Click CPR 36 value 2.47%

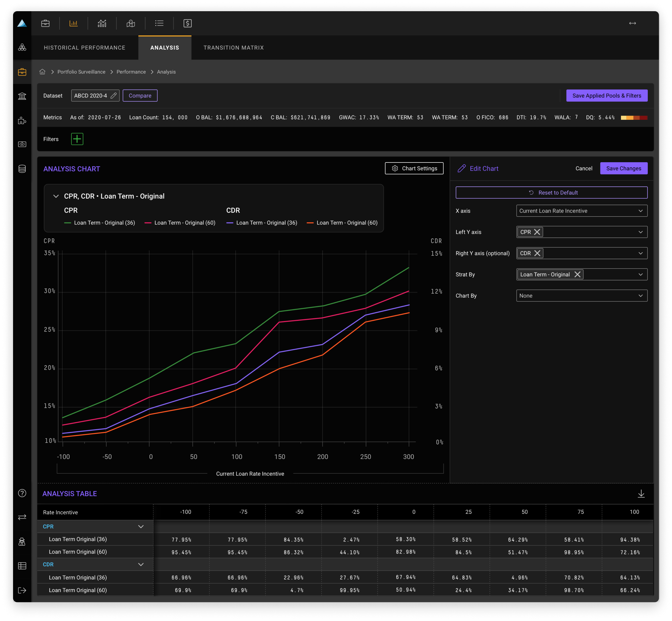[351, 539]
